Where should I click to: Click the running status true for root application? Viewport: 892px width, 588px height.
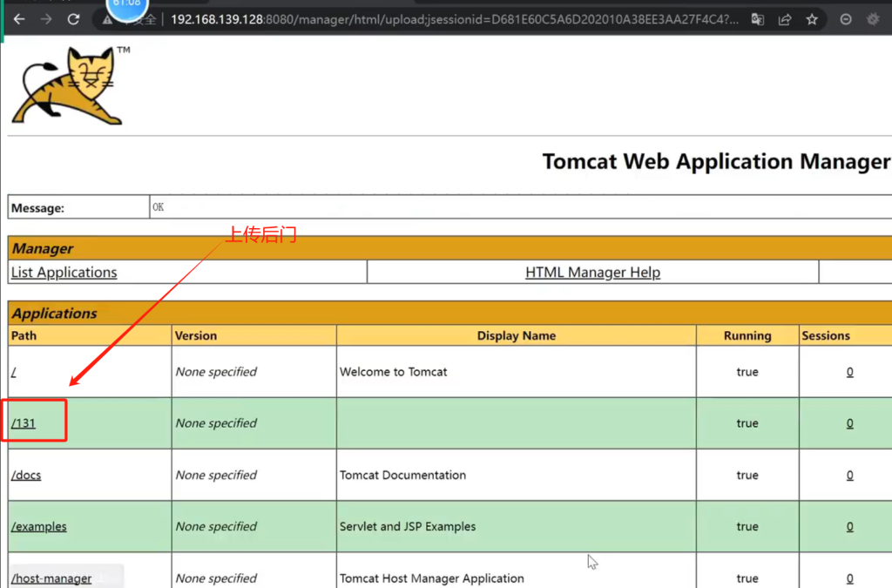[x=747, y=372]
